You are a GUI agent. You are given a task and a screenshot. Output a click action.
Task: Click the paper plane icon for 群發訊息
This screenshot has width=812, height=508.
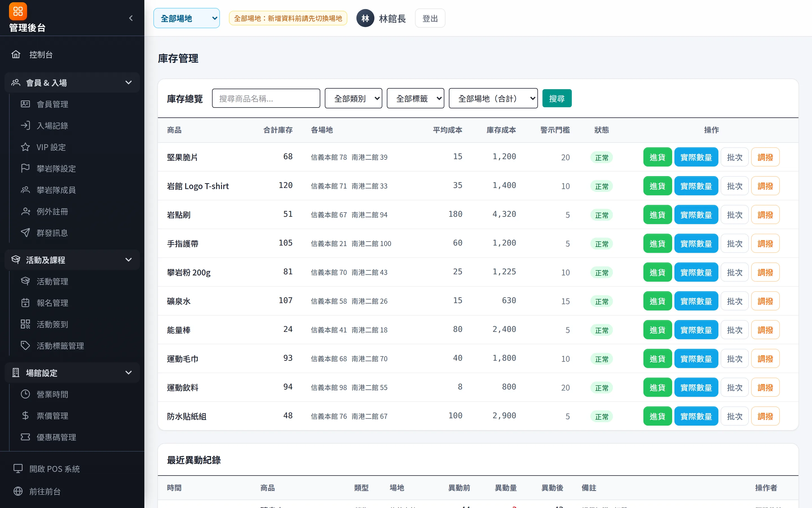[25, 233]
